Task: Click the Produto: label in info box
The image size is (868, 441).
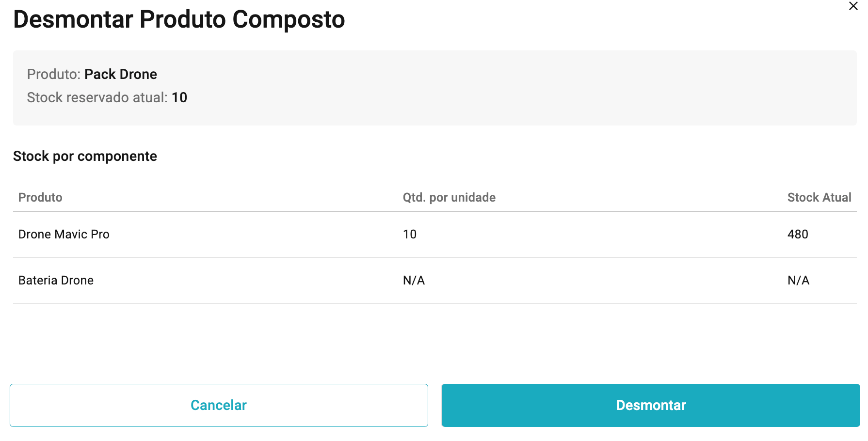Action: click(x=53, y=74)
